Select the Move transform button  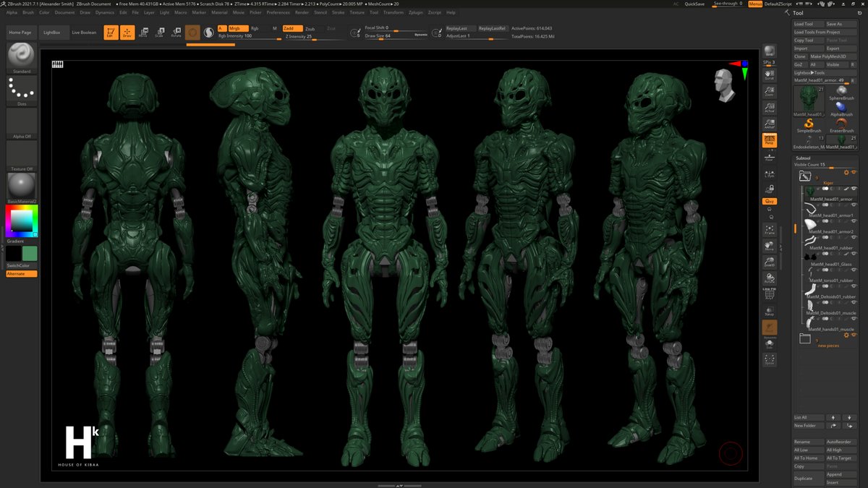[x=143, y=33]
